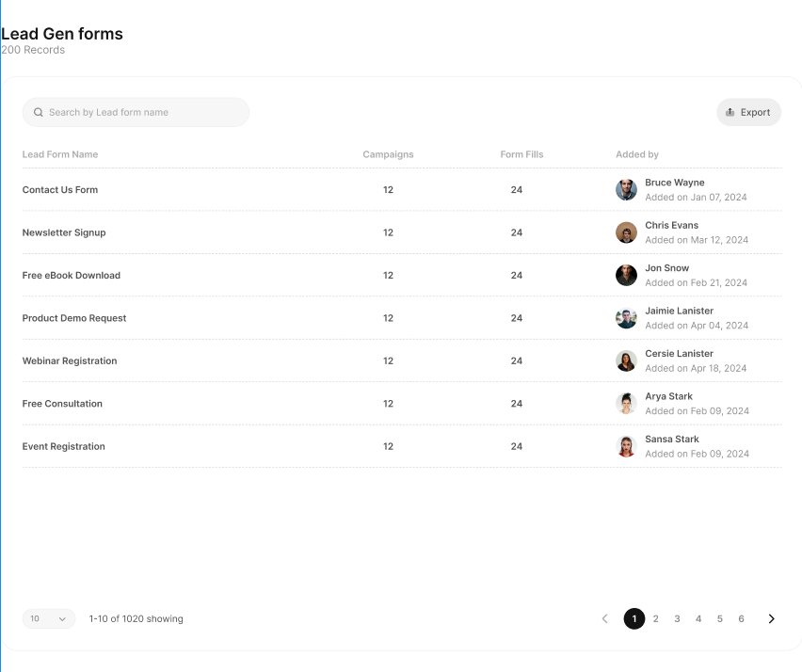The height and width of the screenshot is (672, 802).
Task: Jump to page 6
Action: (741, 618)
